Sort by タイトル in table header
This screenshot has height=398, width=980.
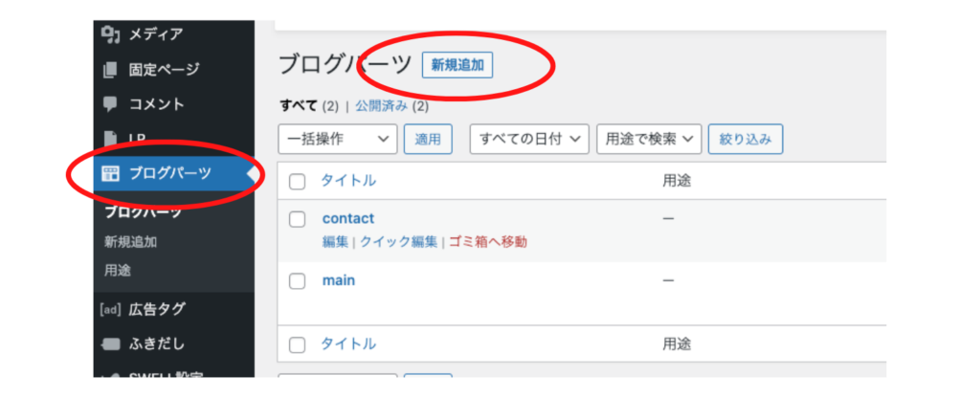coord(348,181)
